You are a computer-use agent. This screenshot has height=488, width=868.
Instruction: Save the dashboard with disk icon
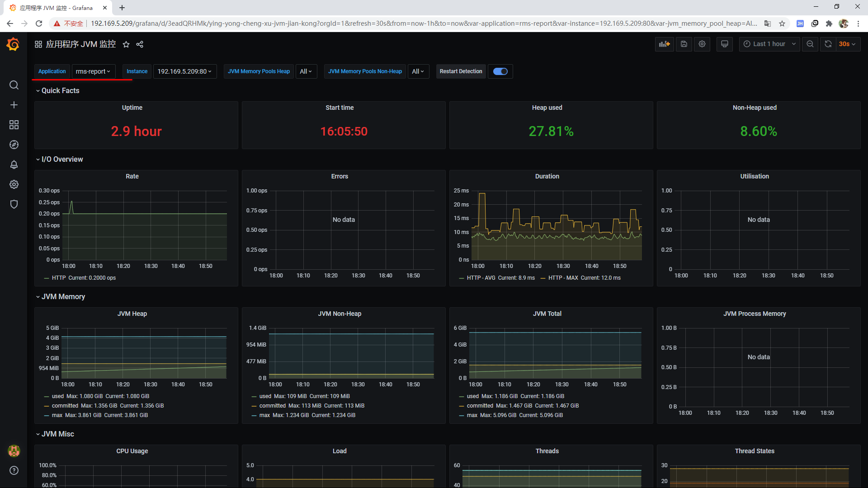pyautogui.click(x=684, y=44)
